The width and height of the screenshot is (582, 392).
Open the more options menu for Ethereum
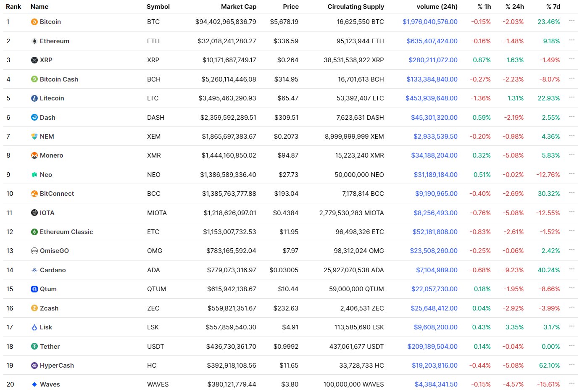(571, 40)
